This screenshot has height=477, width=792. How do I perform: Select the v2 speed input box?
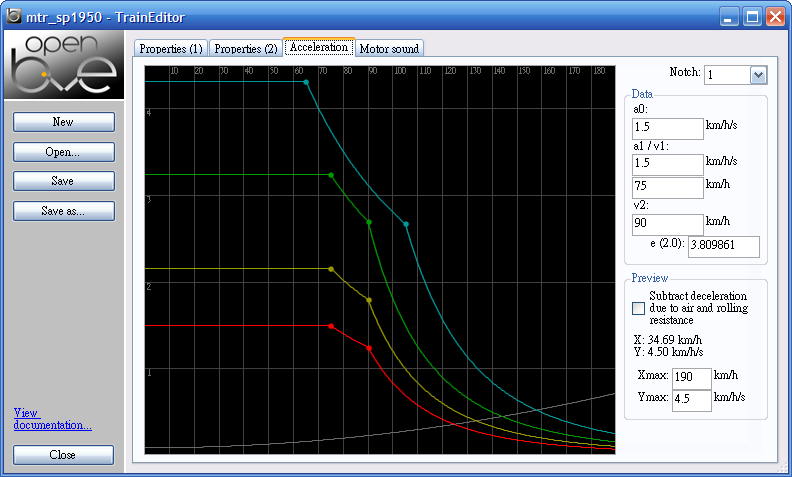668,224
